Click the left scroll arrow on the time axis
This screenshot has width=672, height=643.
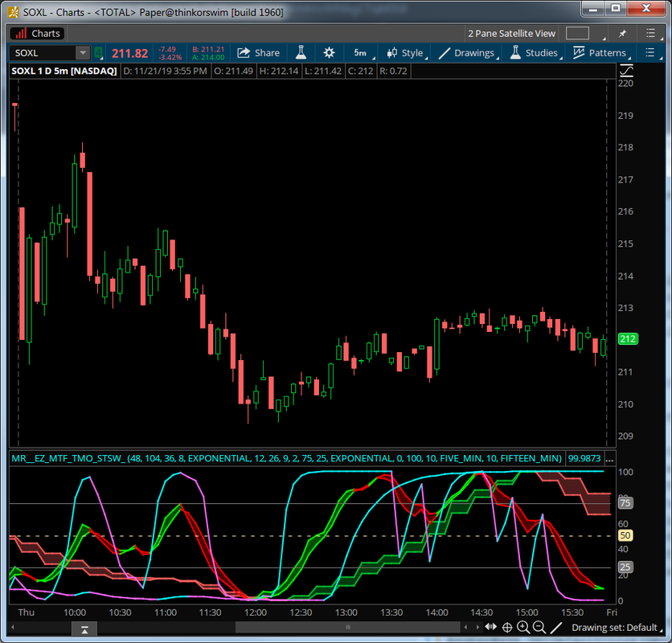pos(12,628)
